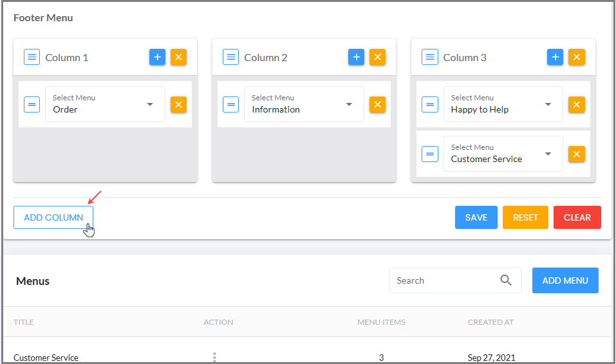Click the drag handle beside Happy to Help
This screenshot has height=364, width=616.
point(430,104)
